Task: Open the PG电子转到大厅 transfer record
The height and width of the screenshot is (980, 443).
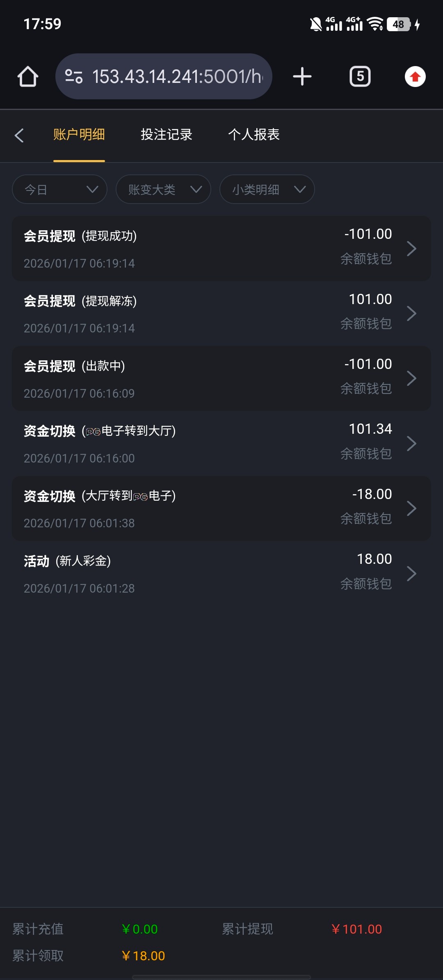Action: [205, 444]
